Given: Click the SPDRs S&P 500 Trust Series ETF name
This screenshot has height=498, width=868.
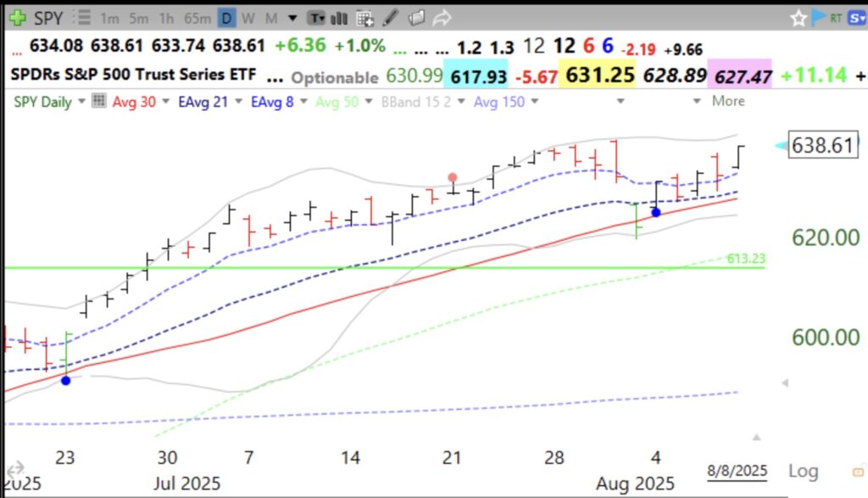Looking at the screenshot, I should click(x=133, y=74).
